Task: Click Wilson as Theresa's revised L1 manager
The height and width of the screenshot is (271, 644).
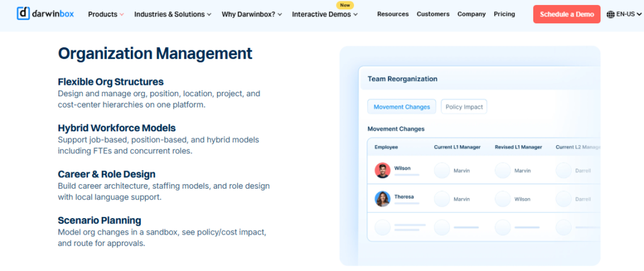Action: tap(523, 199)
